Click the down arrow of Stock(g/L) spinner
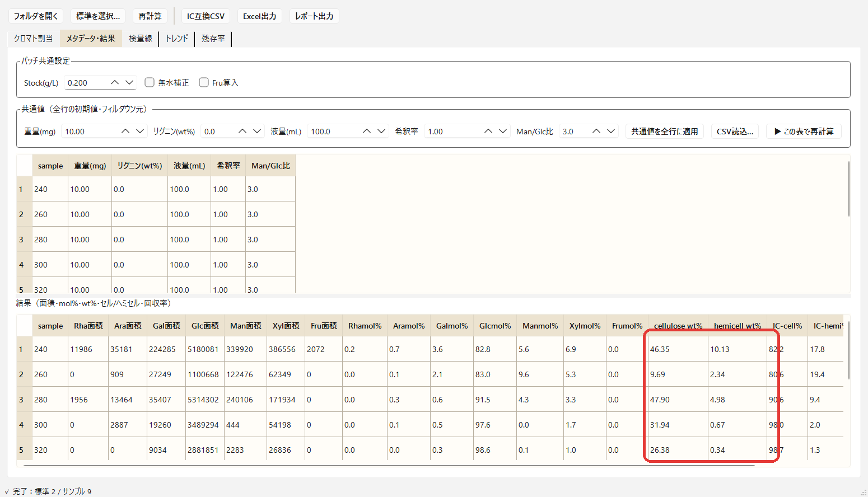 [x=129, y=82]
